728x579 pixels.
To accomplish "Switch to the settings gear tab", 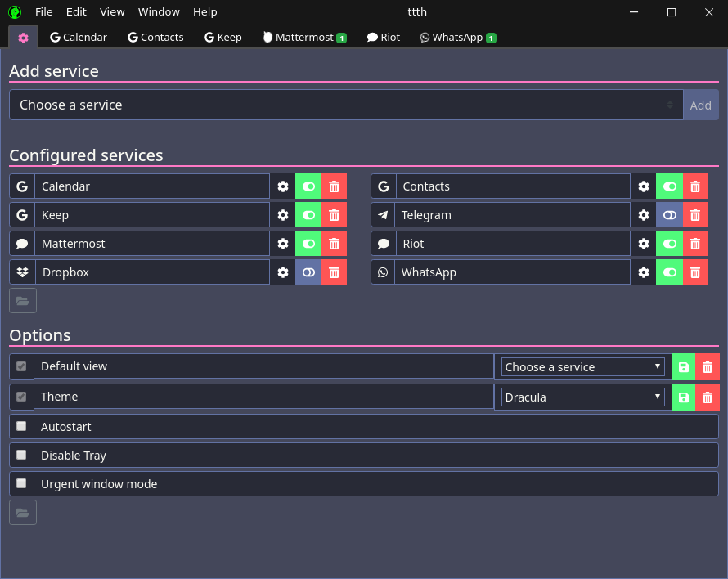I will pos(23,38).
